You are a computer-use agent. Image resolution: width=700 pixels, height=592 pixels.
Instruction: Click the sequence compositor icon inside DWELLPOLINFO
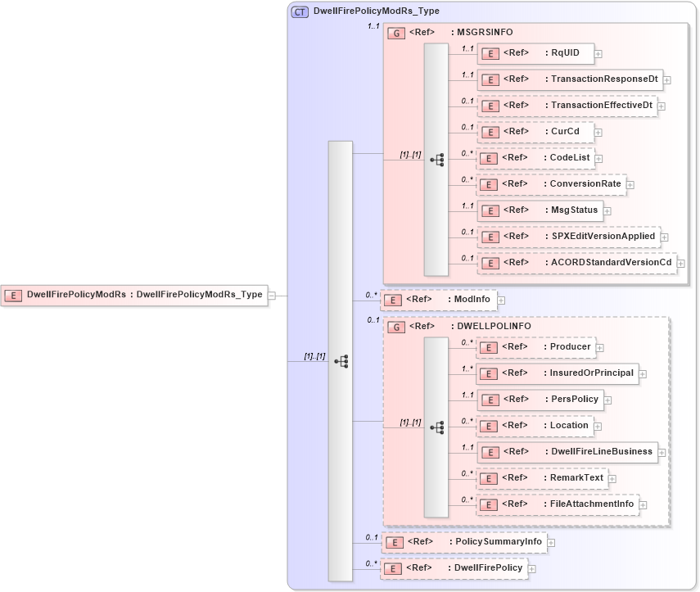pos(437,426)
